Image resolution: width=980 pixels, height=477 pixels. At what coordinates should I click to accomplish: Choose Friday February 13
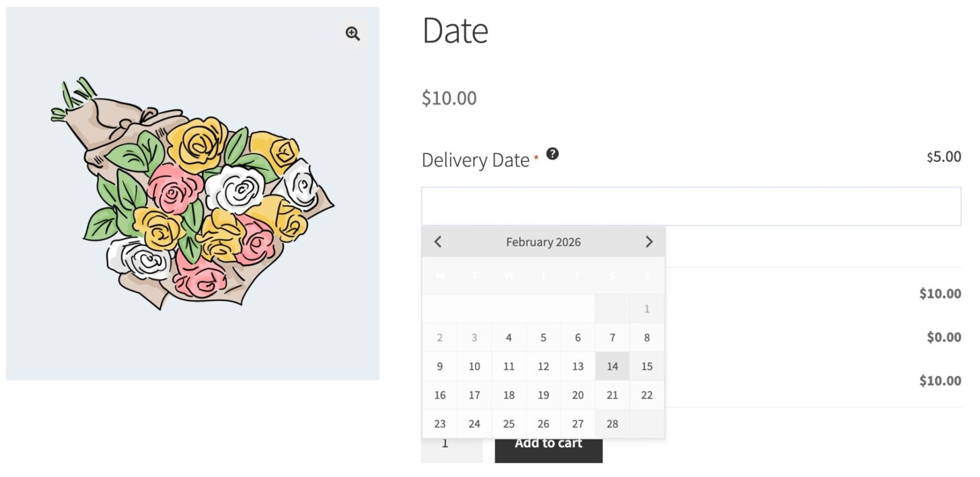[578, 366]
